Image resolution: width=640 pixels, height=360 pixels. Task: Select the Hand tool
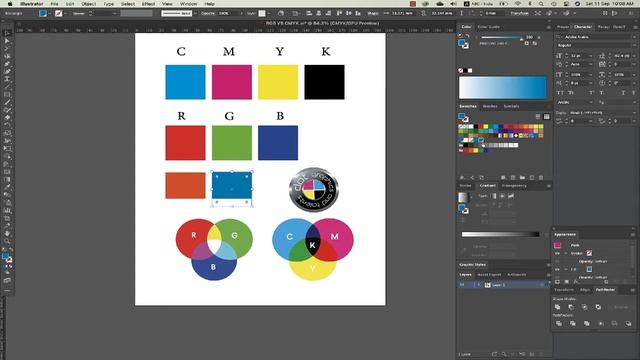pyautogui.click(x=7, y=233)
